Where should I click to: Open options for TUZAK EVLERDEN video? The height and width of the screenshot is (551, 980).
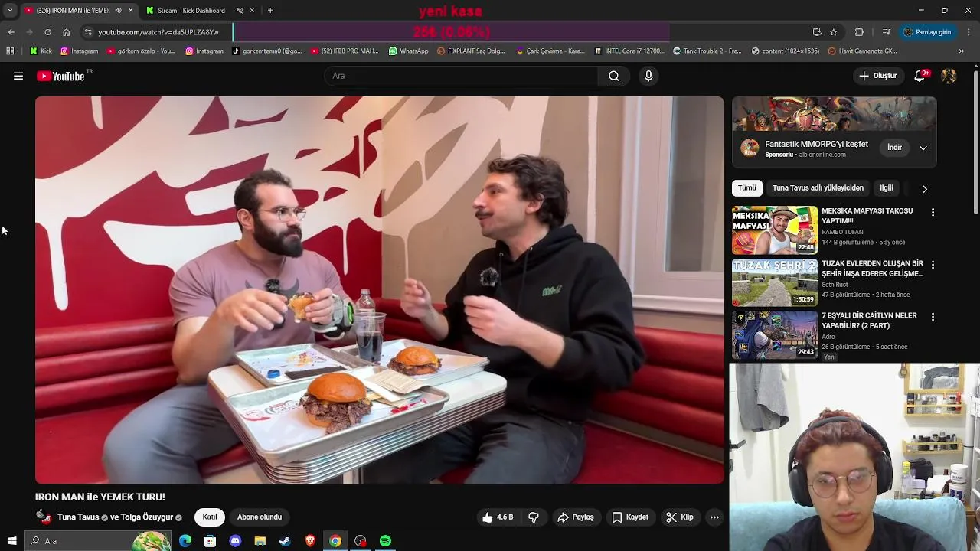pyautogui.click(x=933, y=265)
